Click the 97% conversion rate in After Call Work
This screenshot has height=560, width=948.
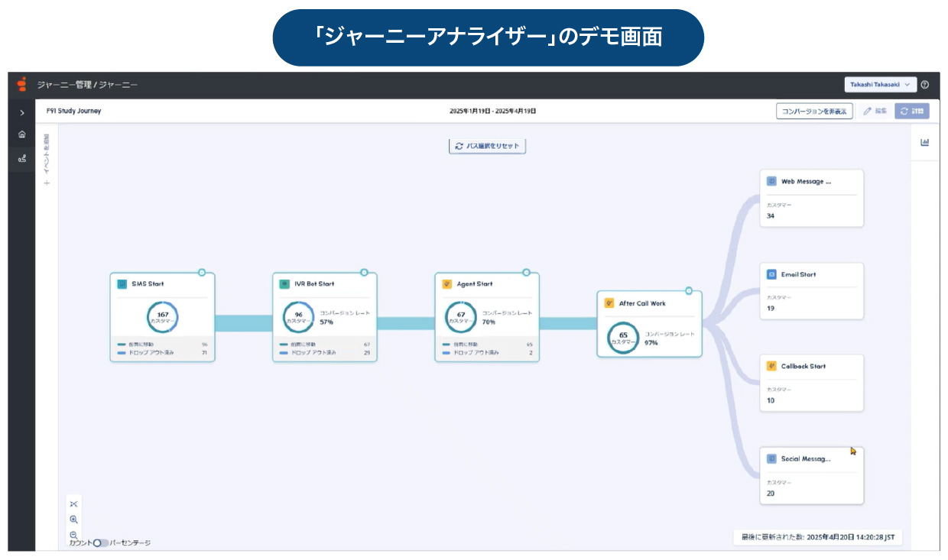coord(651,343)
